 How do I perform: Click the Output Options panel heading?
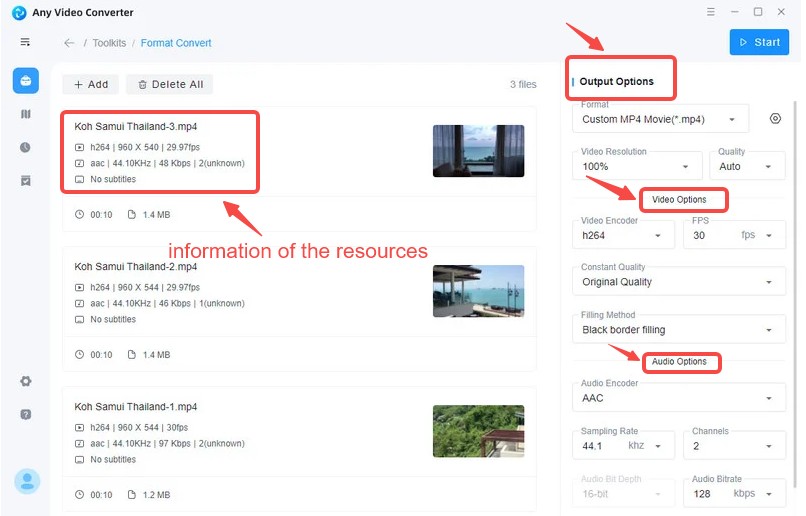point(616,81)
